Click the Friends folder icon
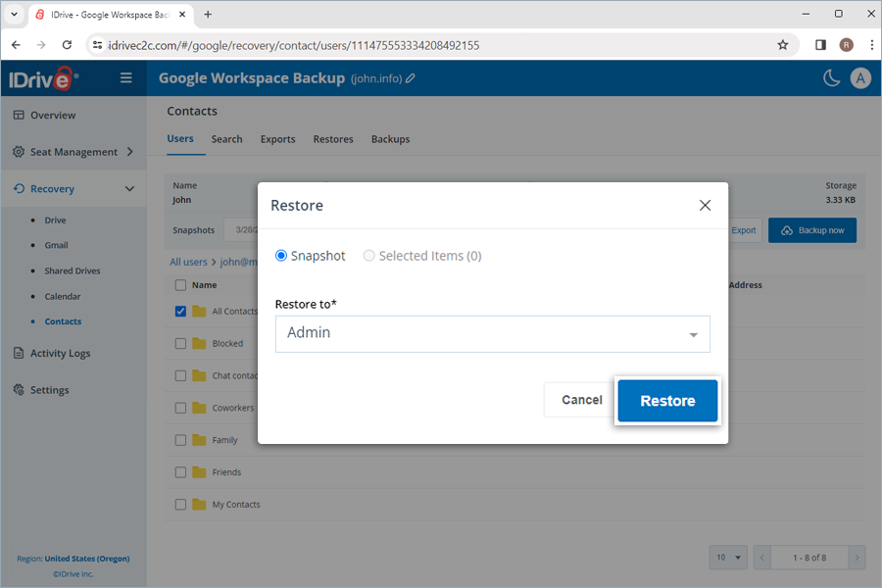Viewport: 882px width, 588px height. (199, 472)
